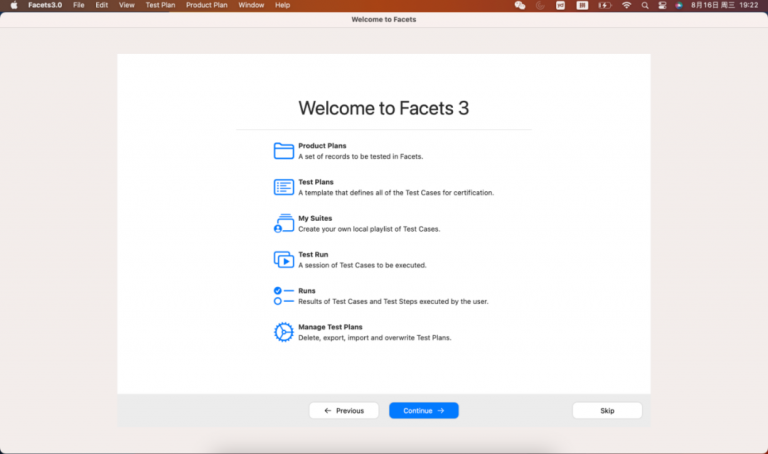Open the Wi-Fi status menu
The image size is (768, 454).
[627, 5]
